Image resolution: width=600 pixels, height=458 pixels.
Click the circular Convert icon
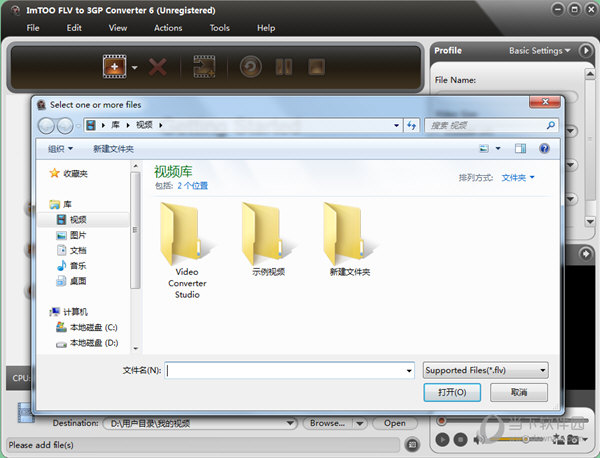click(x=251, y=67)
